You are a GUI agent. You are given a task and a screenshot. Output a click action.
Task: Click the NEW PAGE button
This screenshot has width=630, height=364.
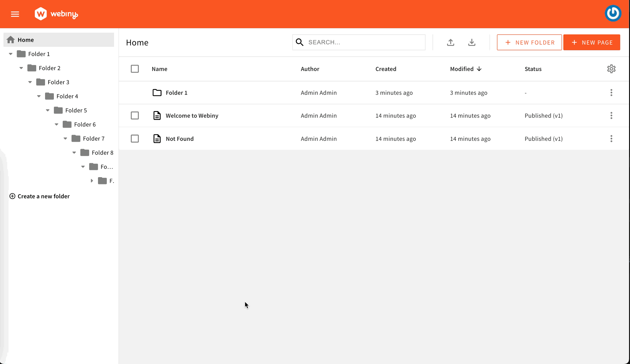[x=592, y=42]
